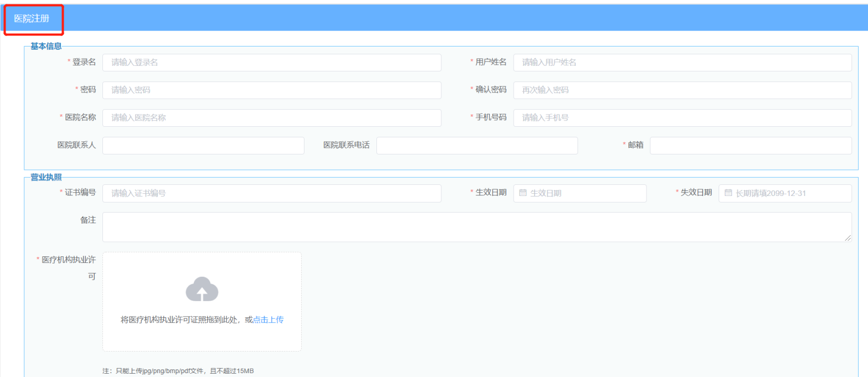
Task: Select the 证书编号 input field
Action: [271, 193]
